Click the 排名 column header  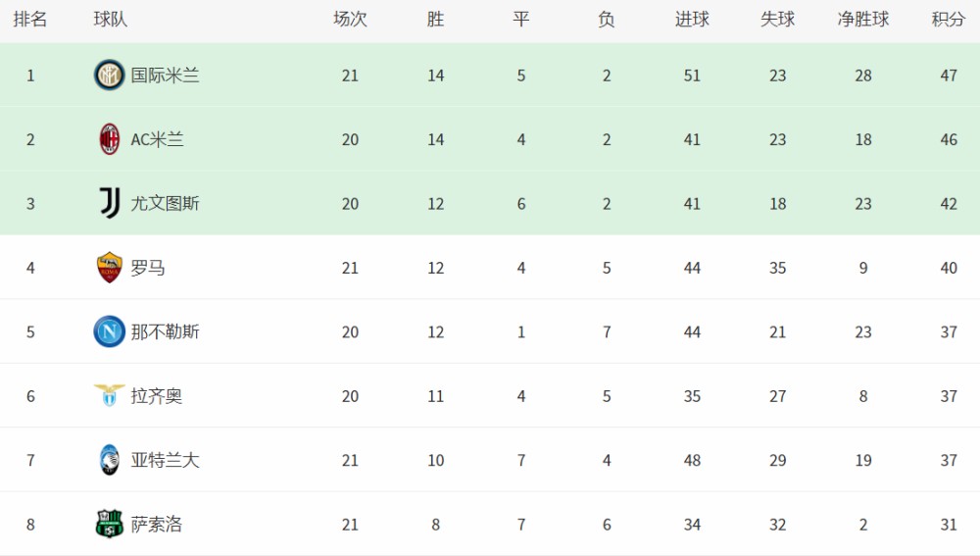30,20
